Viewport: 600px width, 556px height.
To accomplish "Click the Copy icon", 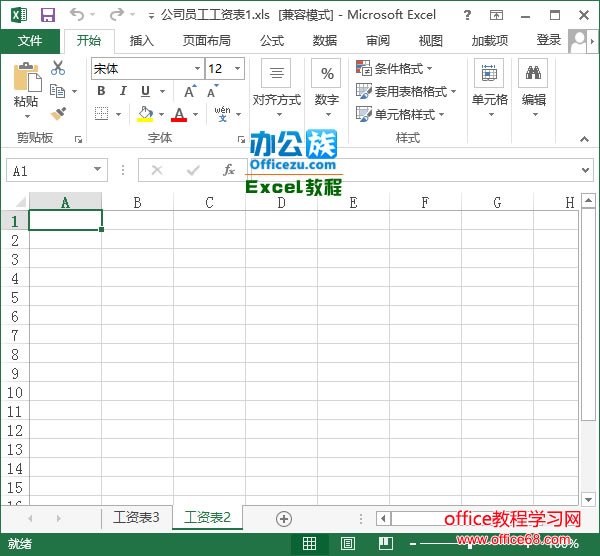I will coord(58,91).
